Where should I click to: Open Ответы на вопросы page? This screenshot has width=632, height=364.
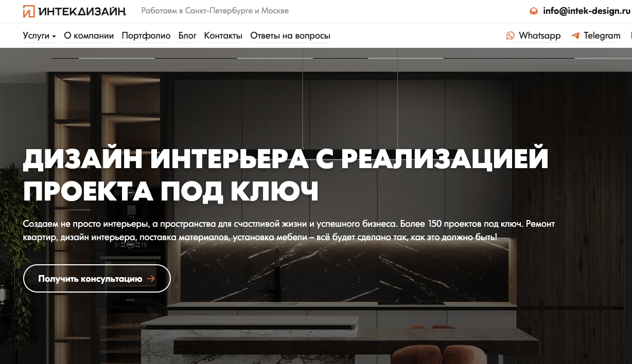click(290, 35)
